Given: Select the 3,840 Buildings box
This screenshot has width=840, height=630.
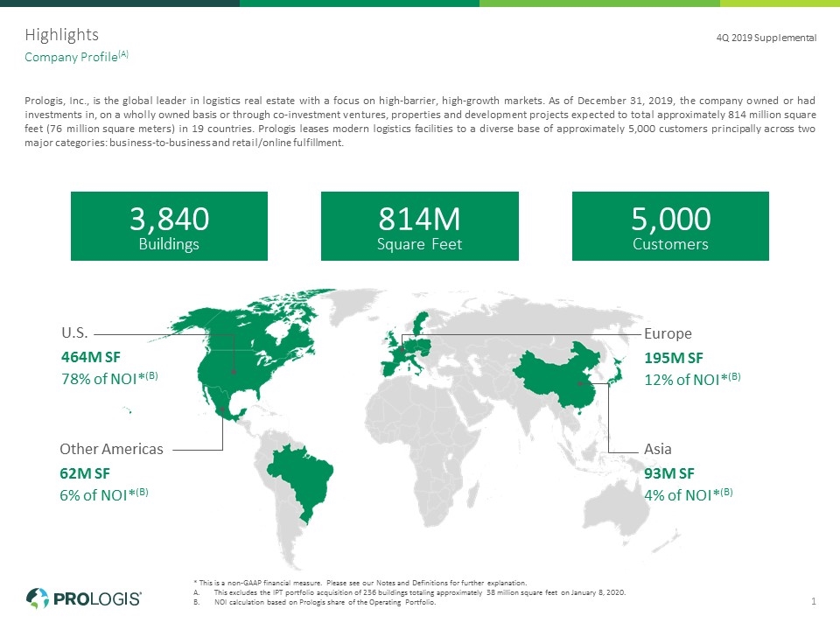Looking at the screenshot, I should coord(169,226).
